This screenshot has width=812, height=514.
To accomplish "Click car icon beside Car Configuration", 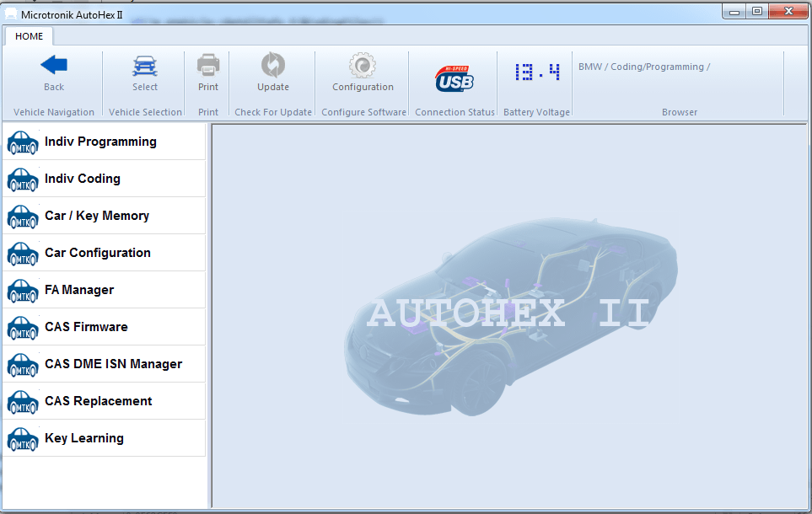I will (23, 254).
